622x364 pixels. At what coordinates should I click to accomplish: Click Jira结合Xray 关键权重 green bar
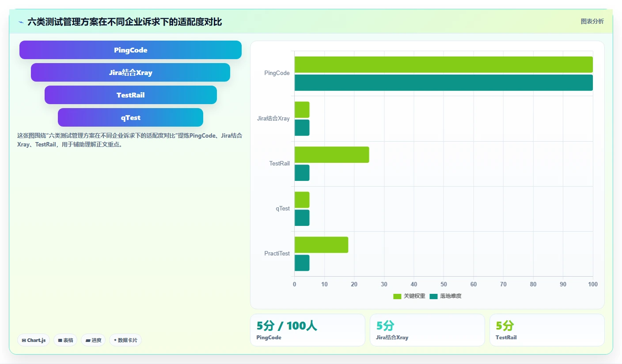click(302, 110)
